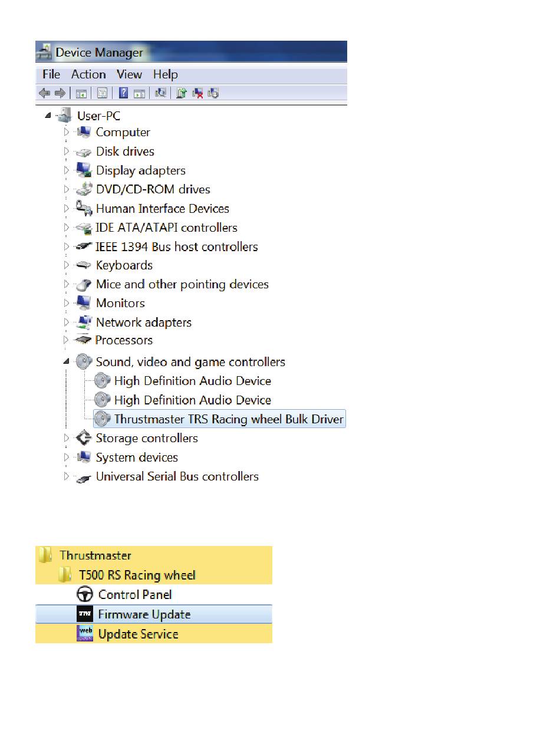Select the first High Definition Audio Device
560x747 pixels.
point(192,381)
